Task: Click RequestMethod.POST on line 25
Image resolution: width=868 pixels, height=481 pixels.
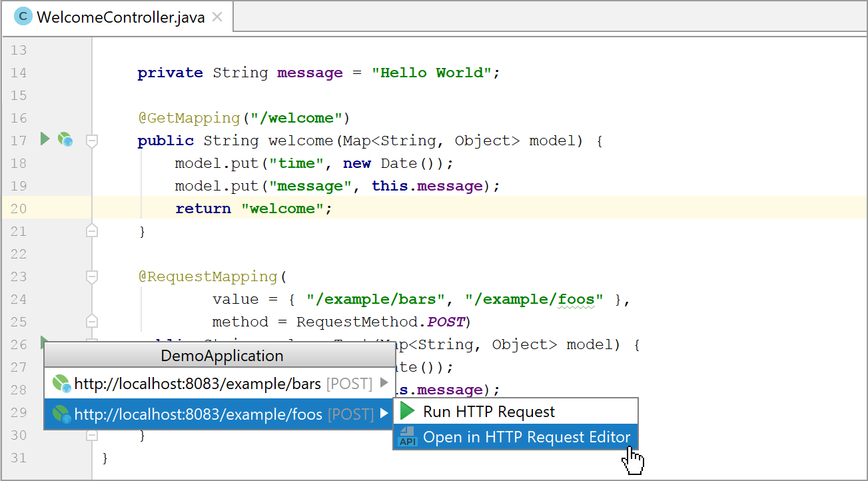Action: coord(380,322)
